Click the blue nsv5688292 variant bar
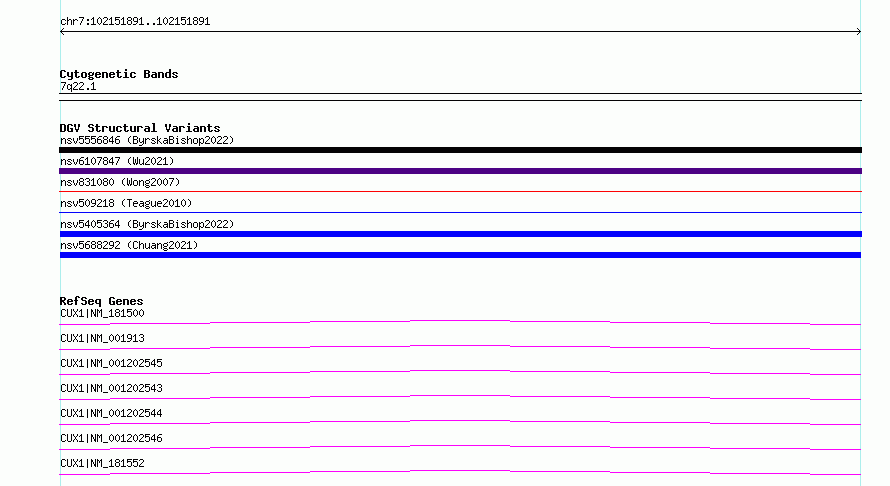The width and height of the screenshot is (890, 486). 460,255
